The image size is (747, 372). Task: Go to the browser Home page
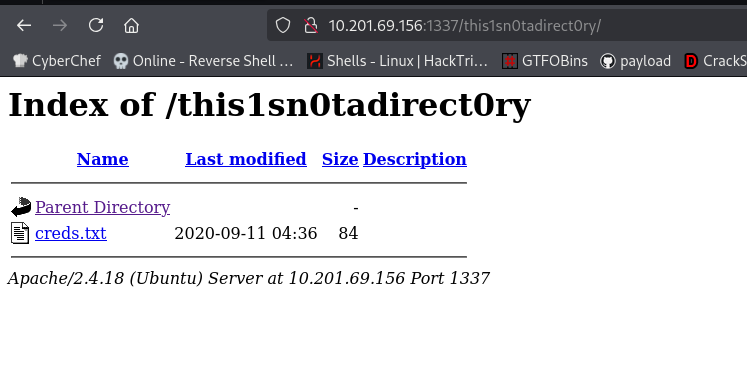pyautogui.click(x=131, y=25)
